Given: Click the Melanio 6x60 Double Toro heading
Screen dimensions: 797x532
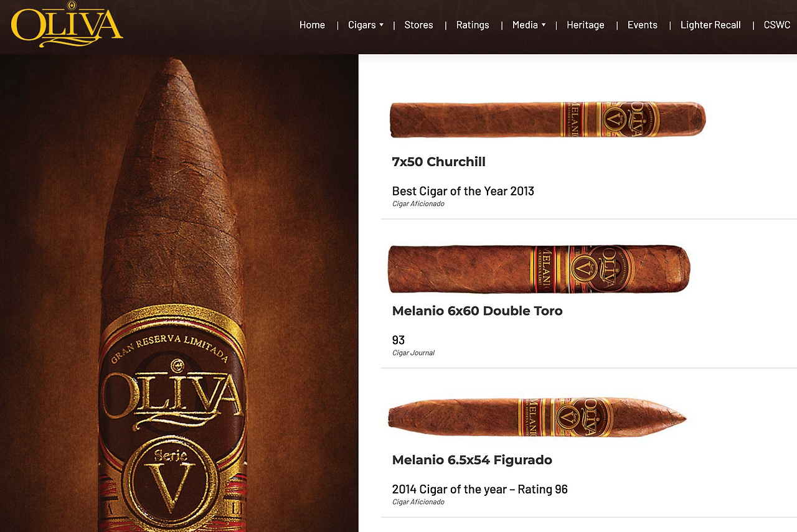Looking at the screenshot, I should tap(477, 311).
